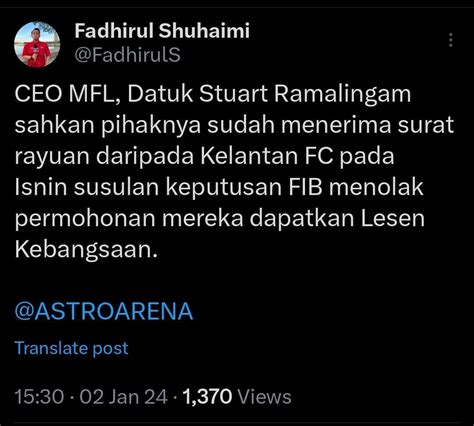
Task: Click the tweet line starting with sahkan pihaknya
Action: click(234, 126)
